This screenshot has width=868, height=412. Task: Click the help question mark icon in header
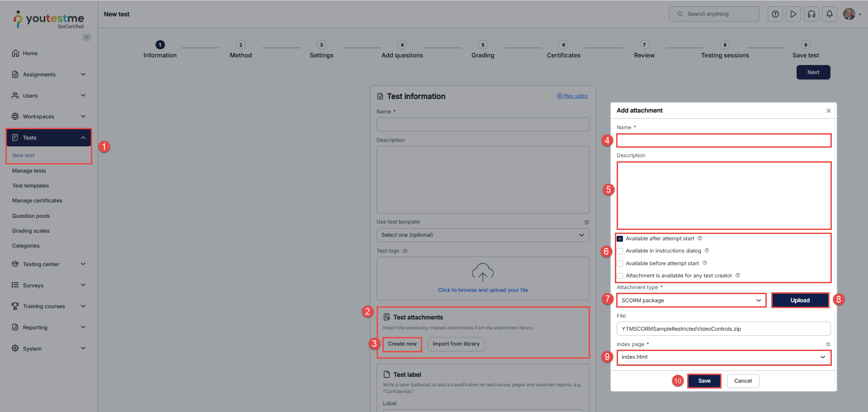coord(775,14)
